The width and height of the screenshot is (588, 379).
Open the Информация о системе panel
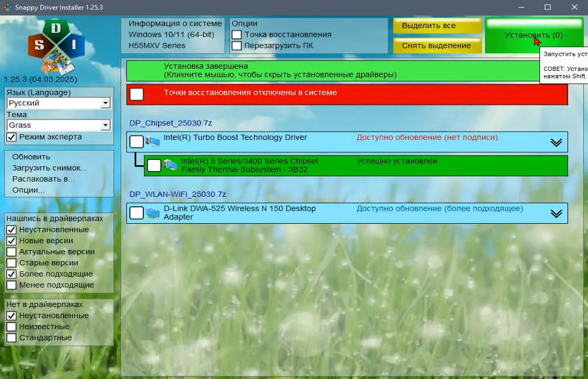pyautogui.click(x=173, y=35)
